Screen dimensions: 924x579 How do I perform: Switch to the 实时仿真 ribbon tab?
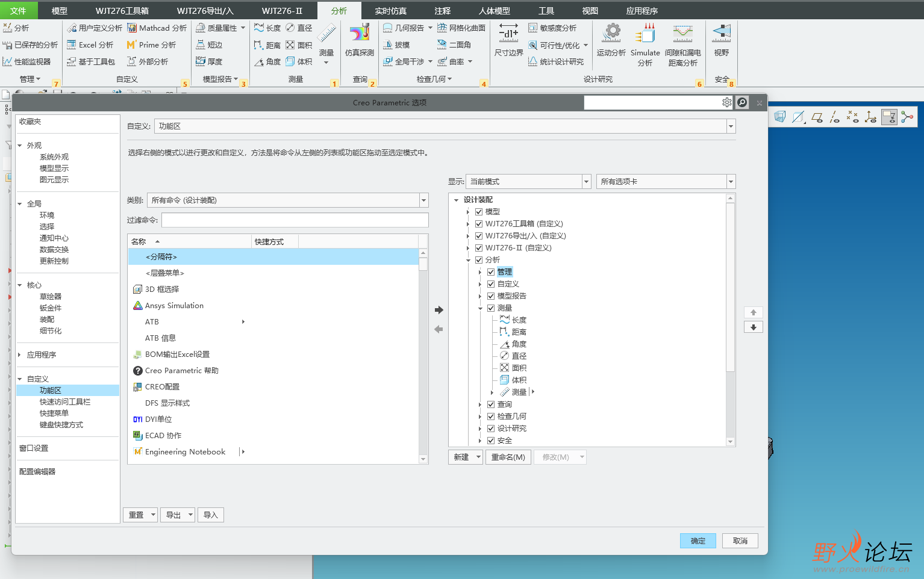point(390,11)
